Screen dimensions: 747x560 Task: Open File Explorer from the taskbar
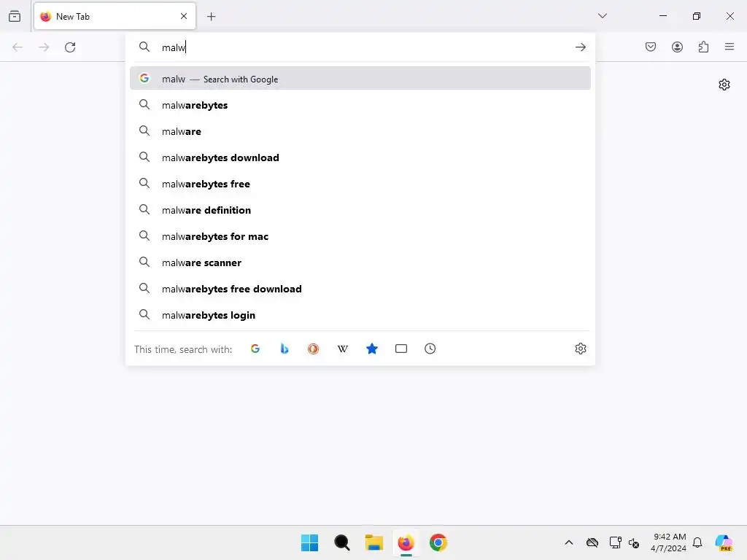(374, 542)
